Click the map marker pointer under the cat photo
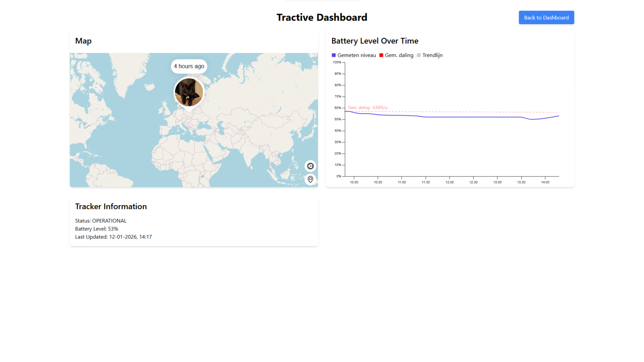 [x=188, y=108]
